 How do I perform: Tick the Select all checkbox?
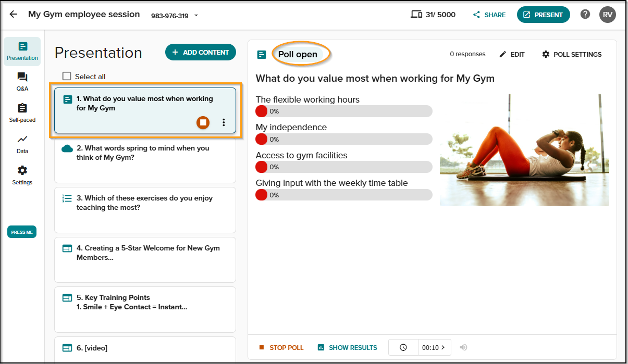(67, 76)
